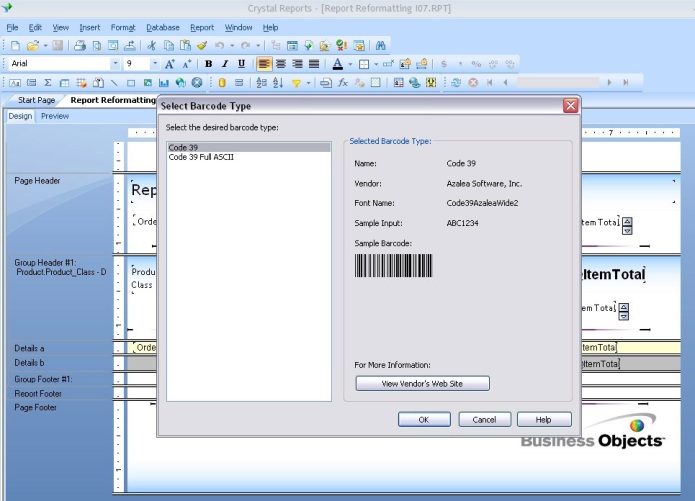Toggle Underline formatting
The width and height of the screenshot is (695, 501).
click(x=241, y=64)
